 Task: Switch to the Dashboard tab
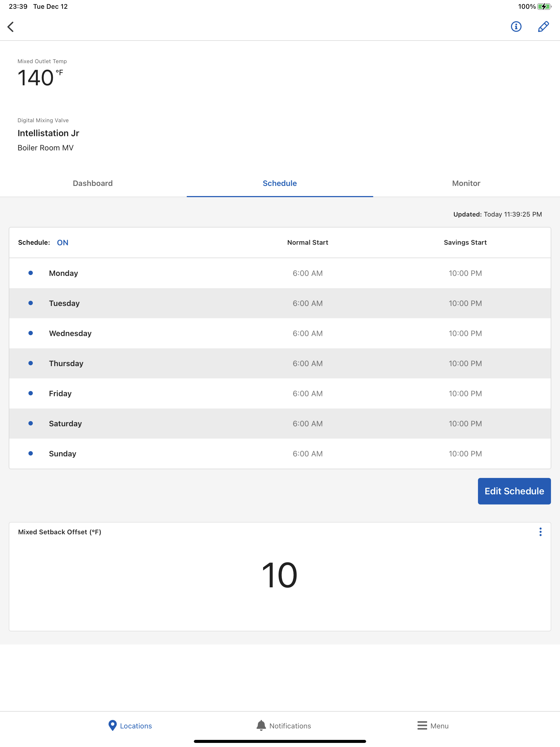[x=93, y=183]
